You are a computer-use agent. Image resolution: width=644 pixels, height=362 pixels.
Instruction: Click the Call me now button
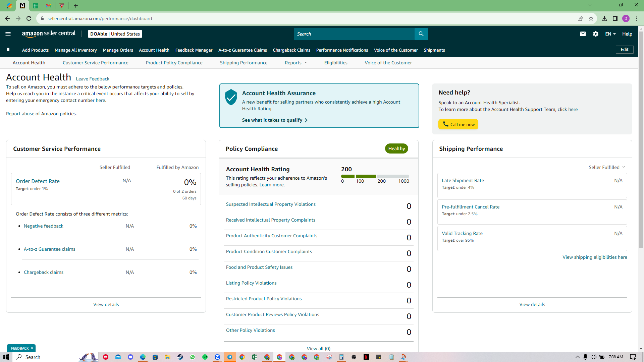pos(458,124)
